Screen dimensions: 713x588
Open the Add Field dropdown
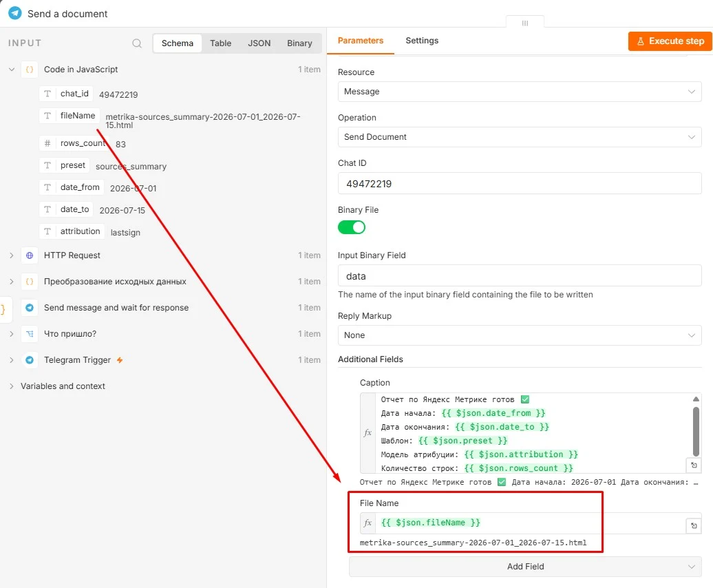(525, 567)
